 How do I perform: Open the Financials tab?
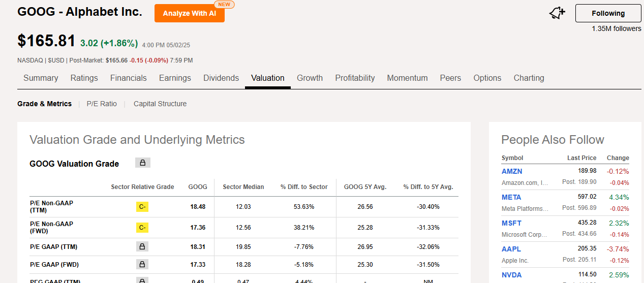coord(129,78)
